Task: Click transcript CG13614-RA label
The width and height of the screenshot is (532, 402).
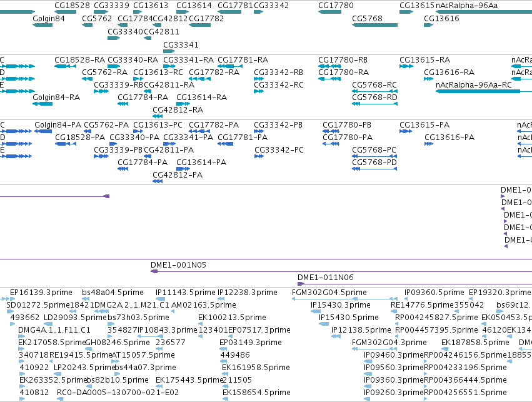Action: click(201, 98)
